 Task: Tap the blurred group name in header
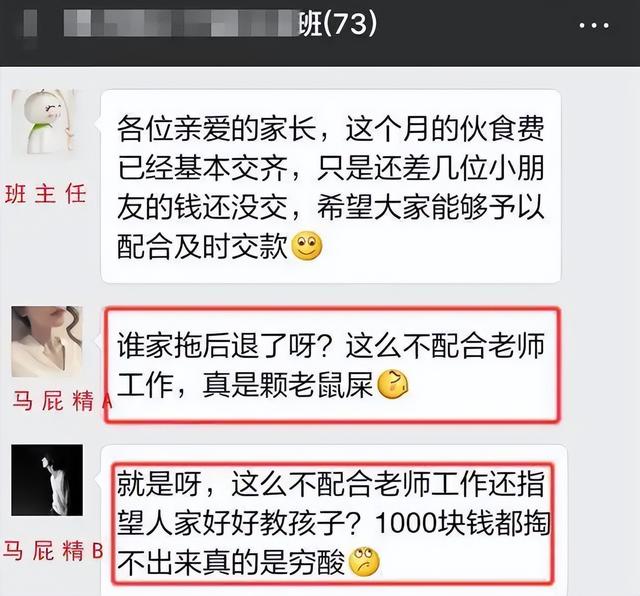pos(182,24)
